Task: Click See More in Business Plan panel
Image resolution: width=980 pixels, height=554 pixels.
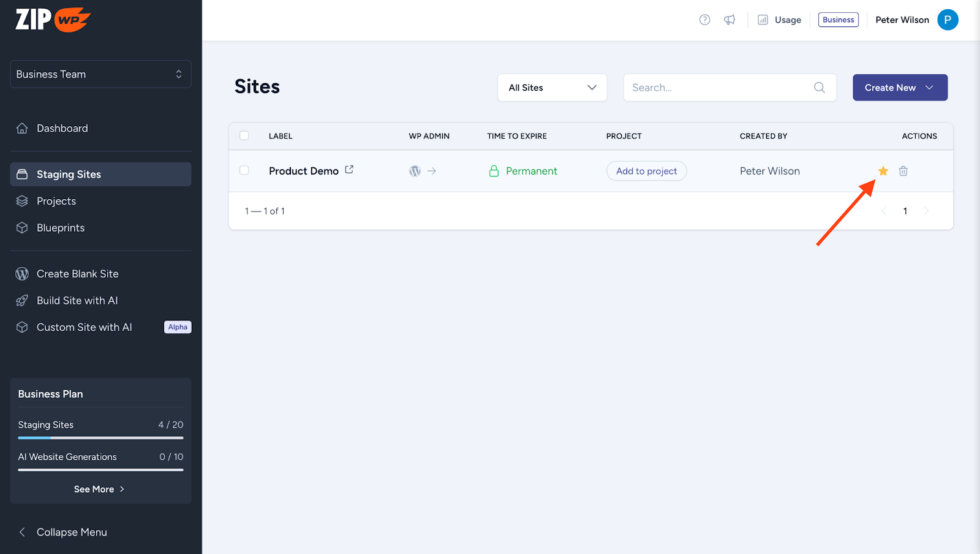Action: (99, 488)
